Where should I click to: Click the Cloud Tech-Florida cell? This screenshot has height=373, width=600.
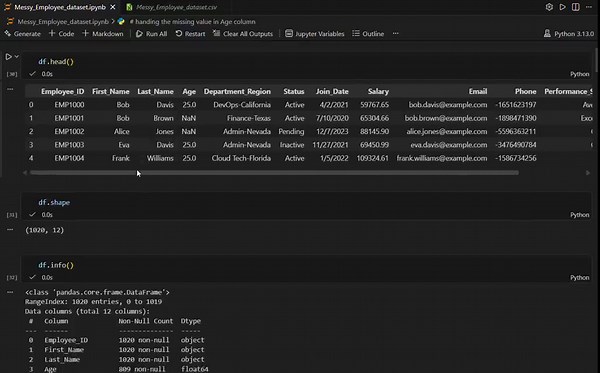(241, 158)
